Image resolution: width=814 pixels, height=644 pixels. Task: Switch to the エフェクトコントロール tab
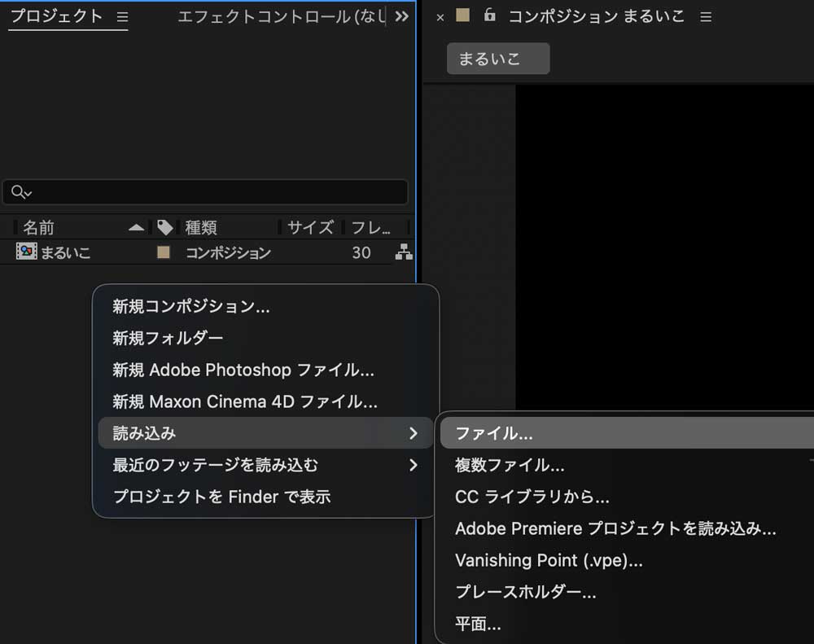point(277,15)
